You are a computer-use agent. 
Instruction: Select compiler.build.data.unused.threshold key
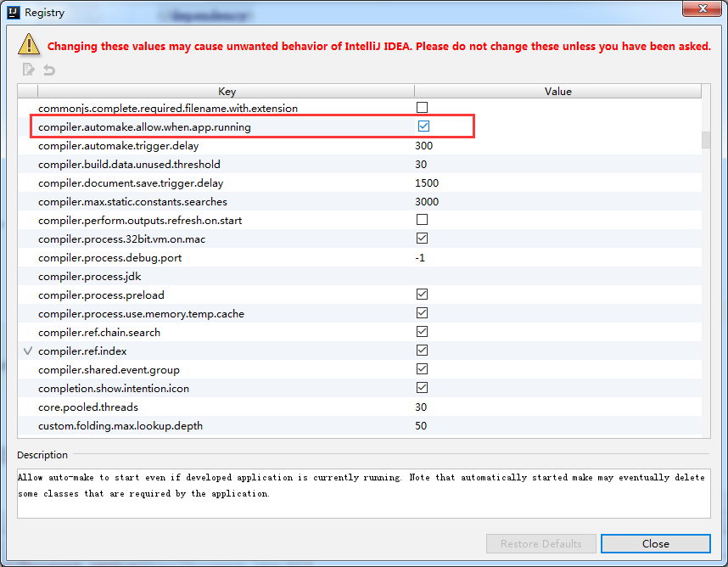click(129, 165)
